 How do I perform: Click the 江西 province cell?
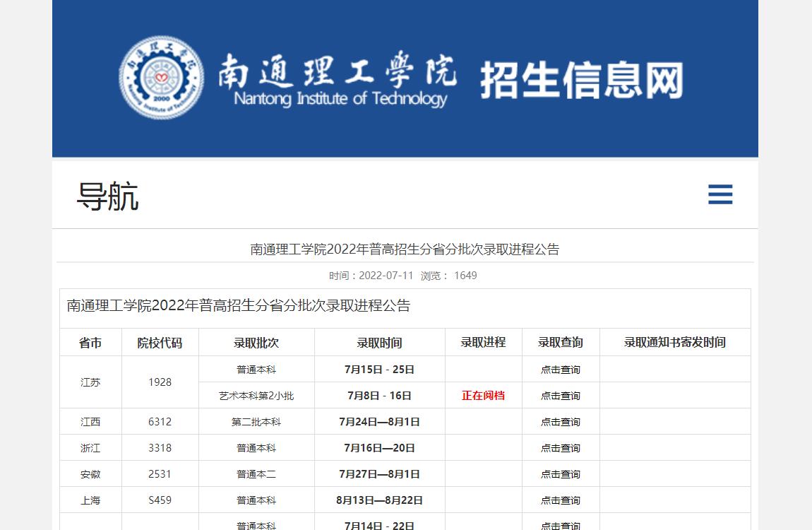[90, 422]
